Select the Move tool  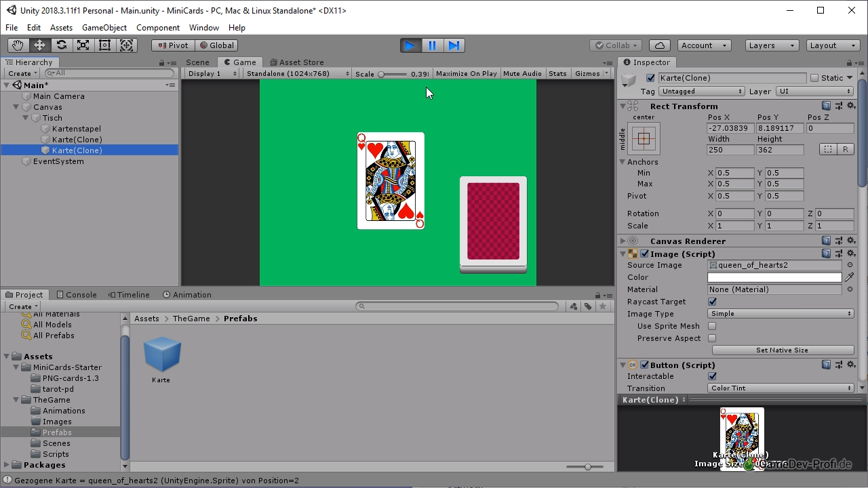[39, 45]
